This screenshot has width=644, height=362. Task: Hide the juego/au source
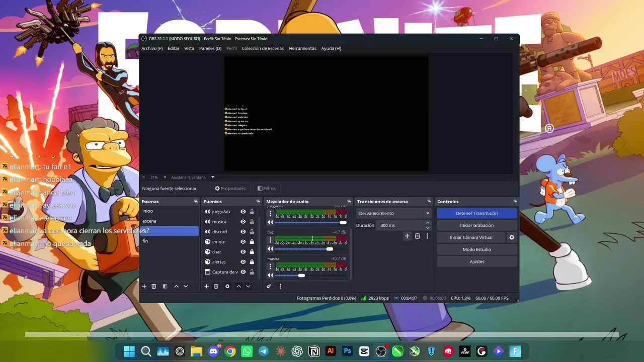(x=243, y=212)
